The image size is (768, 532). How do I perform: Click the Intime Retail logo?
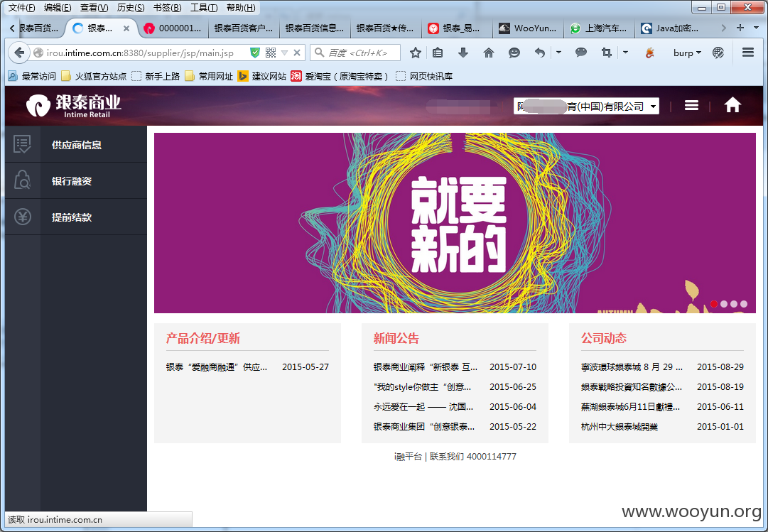click(x=73, y=105)
